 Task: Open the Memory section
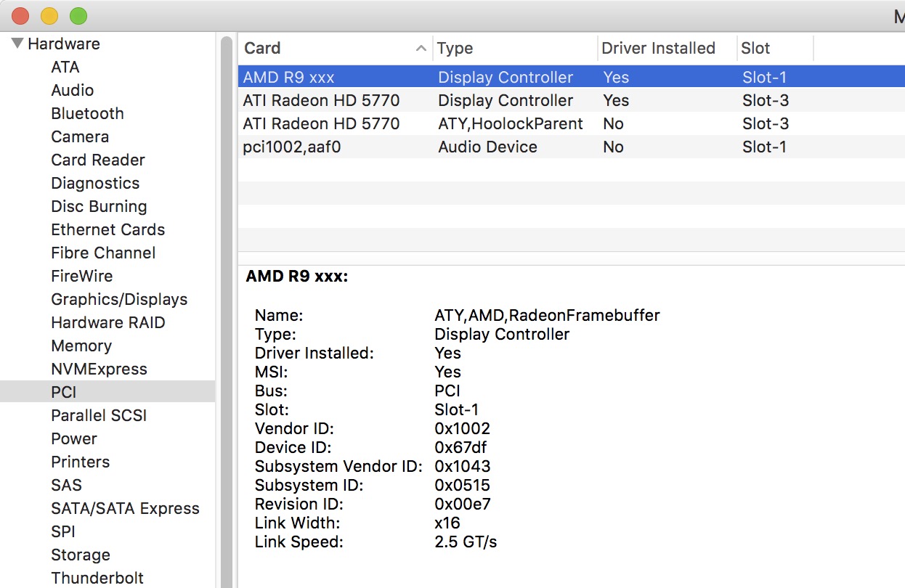pos(81,346)
